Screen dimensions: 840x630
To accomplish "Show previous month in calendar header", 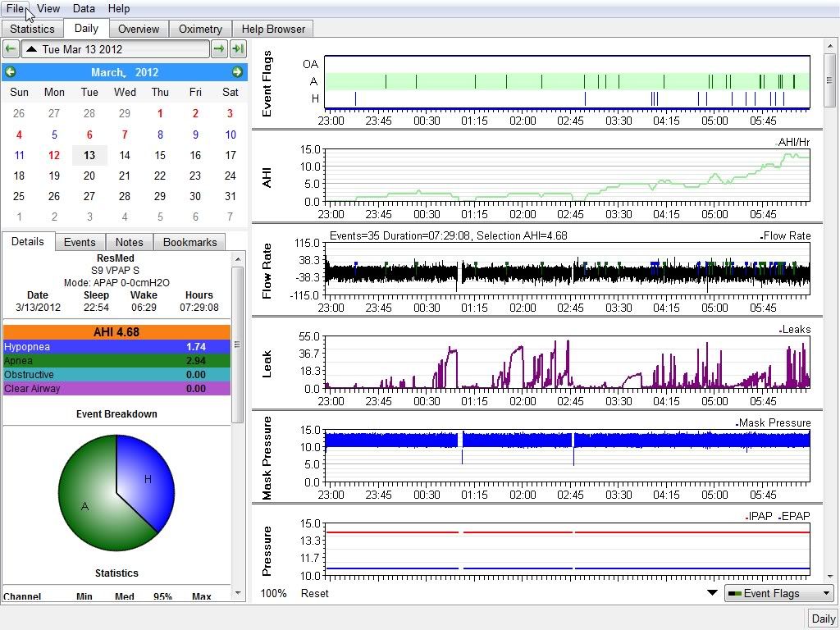I will coord(10,72).
